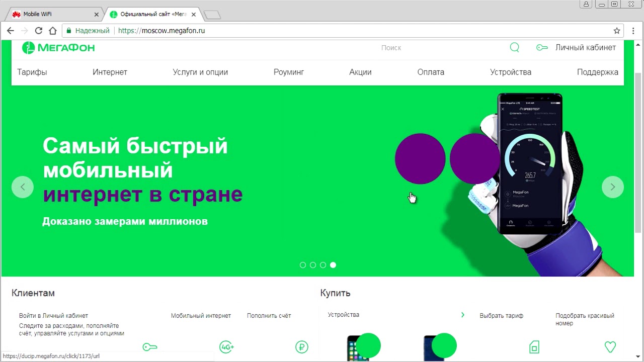This screenshot has width=644, height=362.
Task: Select the third carousel dot
Action: click(323, 265)
